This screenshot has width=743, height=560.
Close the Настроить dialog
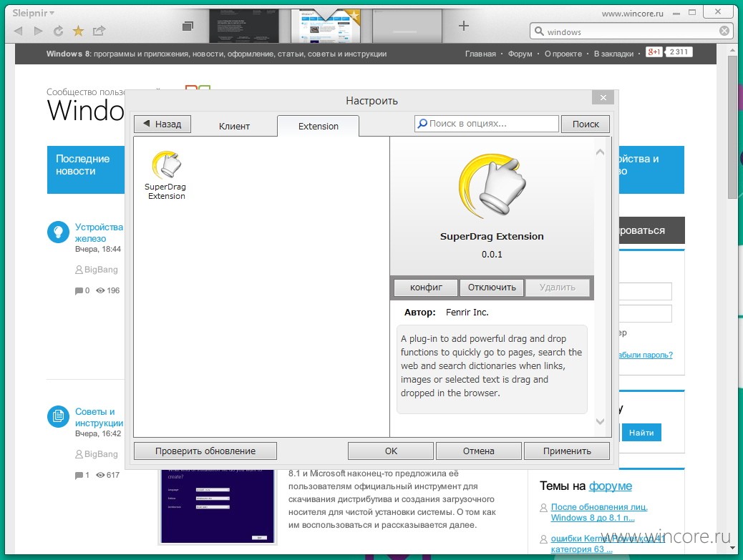point(603,97)
